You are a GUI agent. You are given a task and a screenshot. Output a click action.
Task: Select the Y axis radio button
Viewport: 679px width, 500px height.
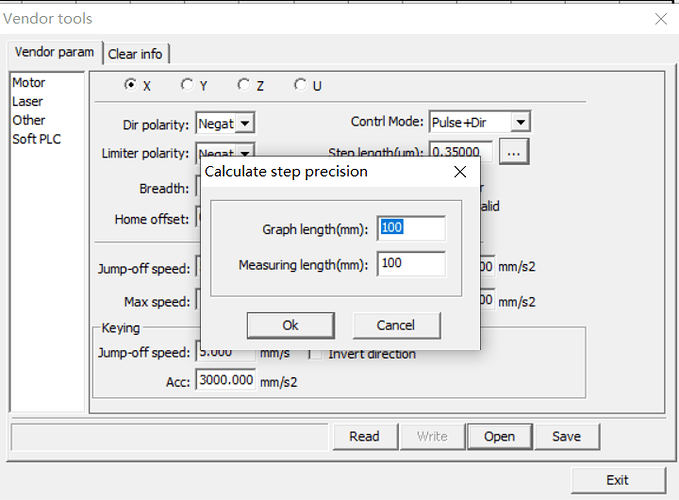pyautogui.click(x=187, y=84)
